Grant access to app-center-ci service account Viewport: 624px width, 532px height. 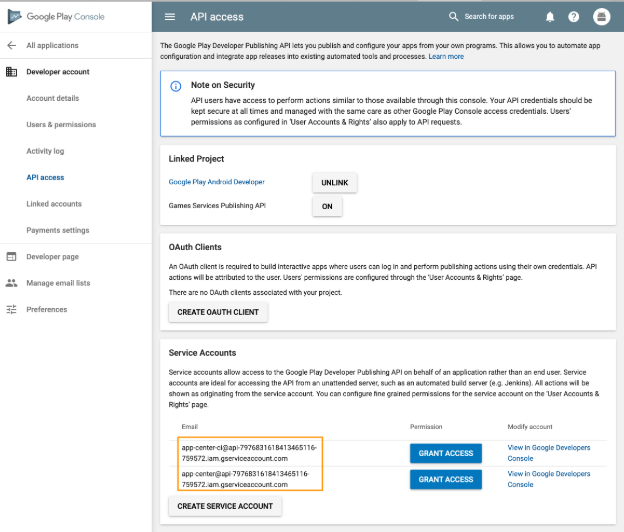point(446,453)
